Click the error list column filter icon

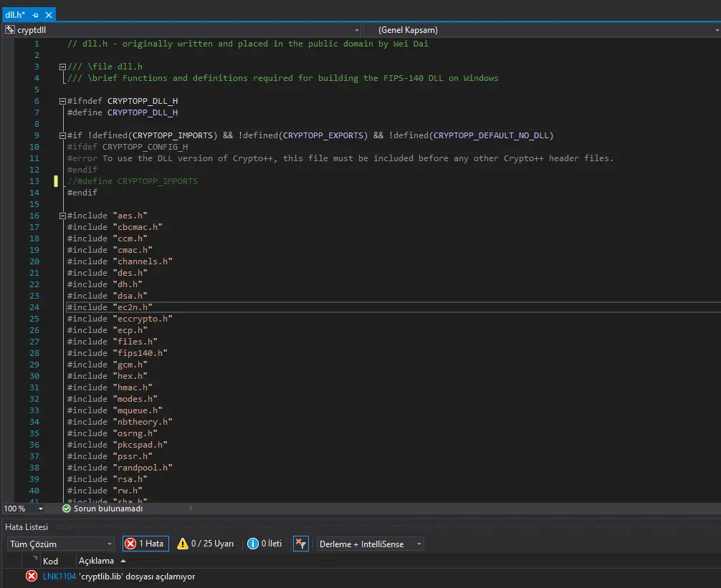[x=35, y=559]
